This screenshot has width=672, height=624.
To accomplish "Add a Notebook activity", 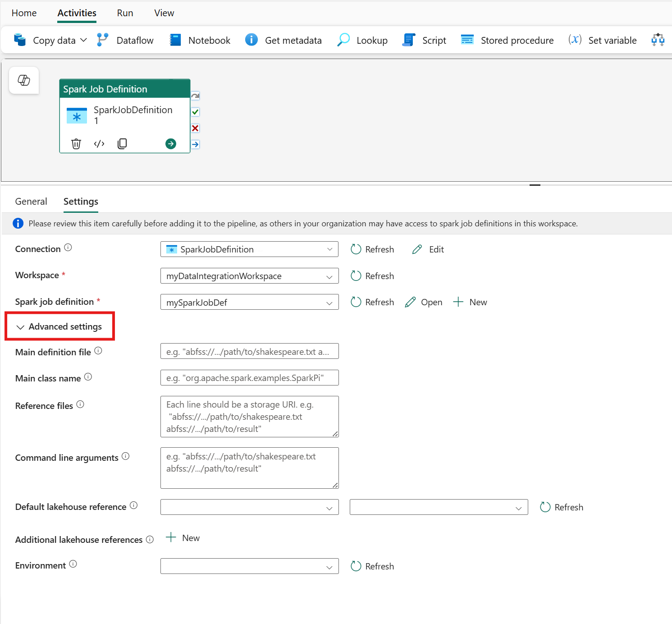I will click(200, 41).
